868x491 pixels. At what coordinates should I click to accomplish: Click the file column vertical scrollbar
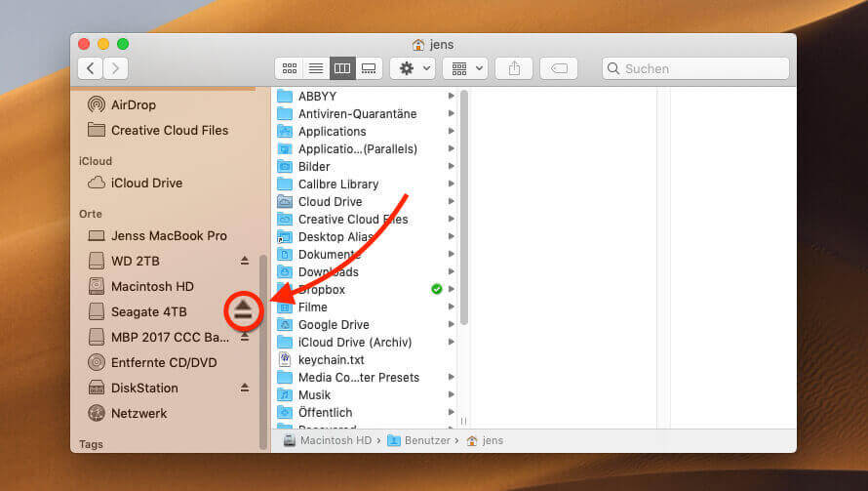pyautogui.click(x=464, y=205)
